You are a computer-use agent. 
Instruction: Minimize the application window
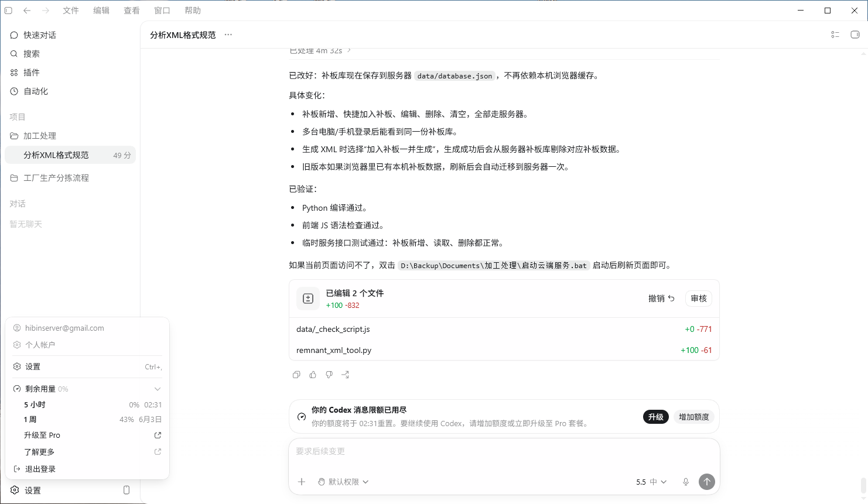[x=801, y=11]
